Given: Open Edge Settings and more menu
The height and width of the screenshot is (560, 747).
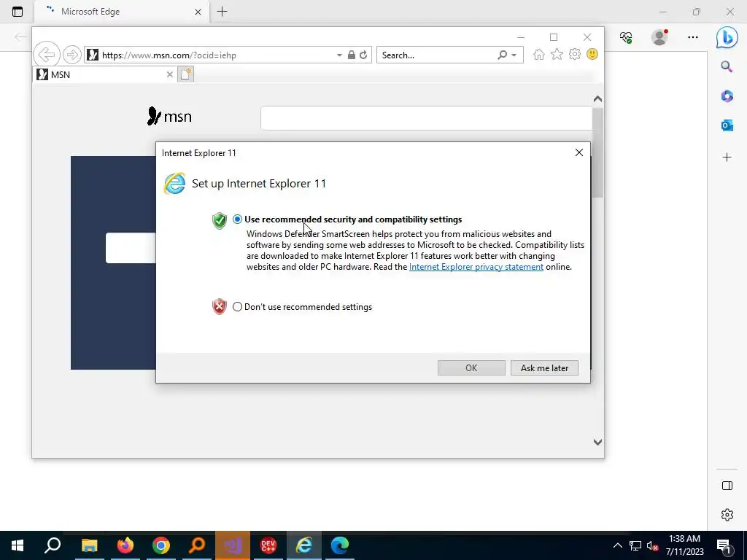Looking at the screenshot, I should click(693, 37).
